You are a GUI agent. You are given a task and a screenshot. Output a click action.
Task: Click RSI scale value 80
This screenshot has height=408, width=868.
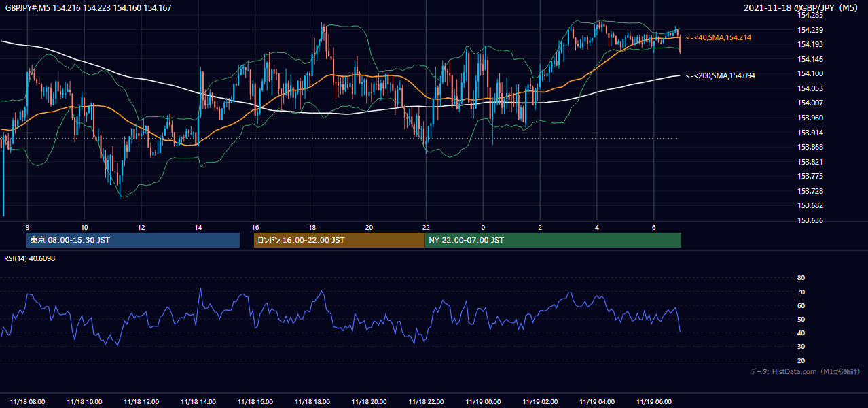pos(801,278)
